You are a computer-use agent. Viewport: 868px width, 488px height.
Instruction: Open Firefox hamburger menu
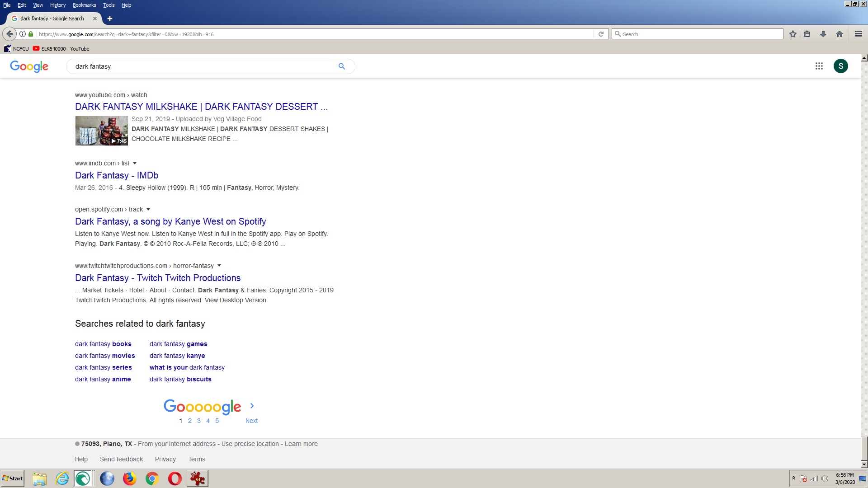(x=859, y=34)
